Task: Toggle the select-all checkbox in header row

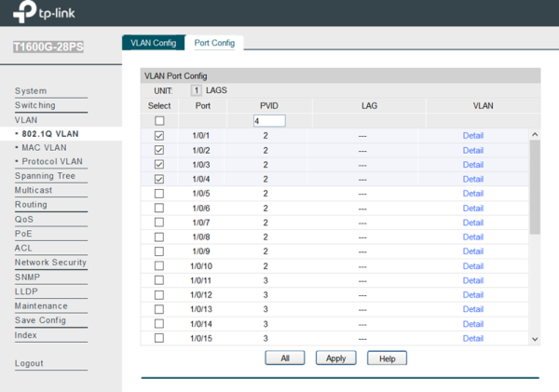Action: [x=158, y=121]
